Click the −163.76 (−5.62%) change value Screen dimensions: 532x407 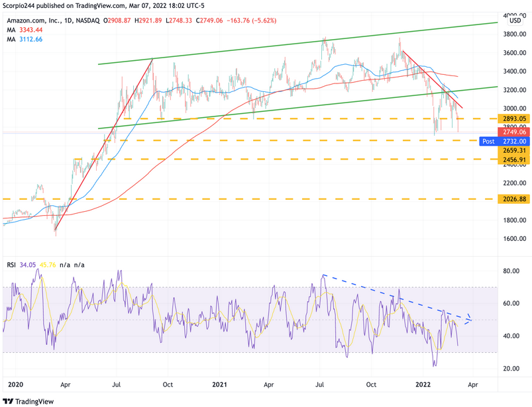coord(251,21)
